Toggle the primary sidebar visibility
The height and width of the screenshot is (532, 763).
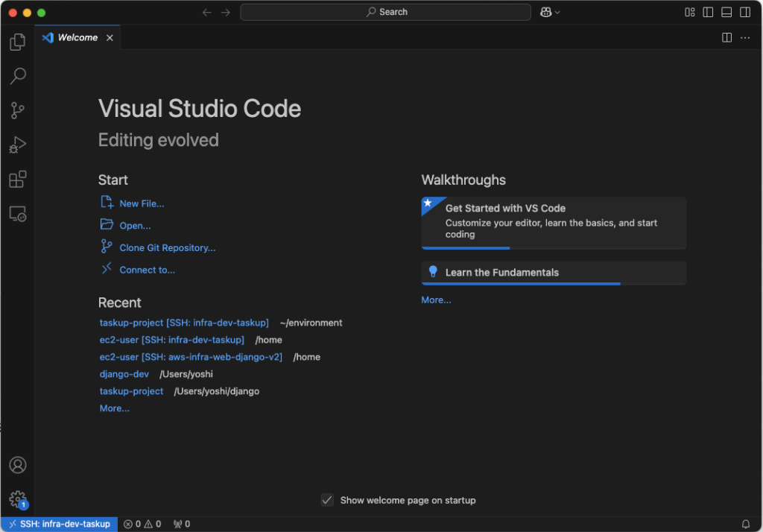click(706, 12)
